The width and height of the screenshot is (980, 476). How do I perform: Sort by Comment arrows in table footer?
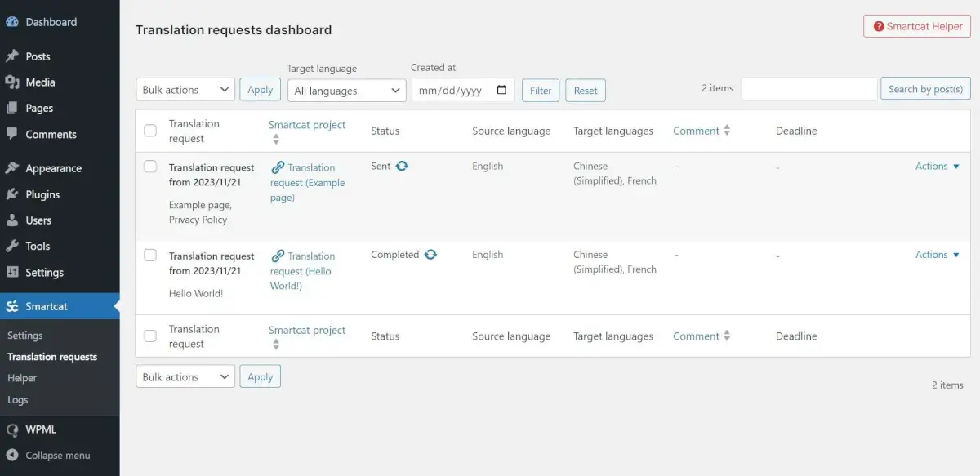point(727,336)
